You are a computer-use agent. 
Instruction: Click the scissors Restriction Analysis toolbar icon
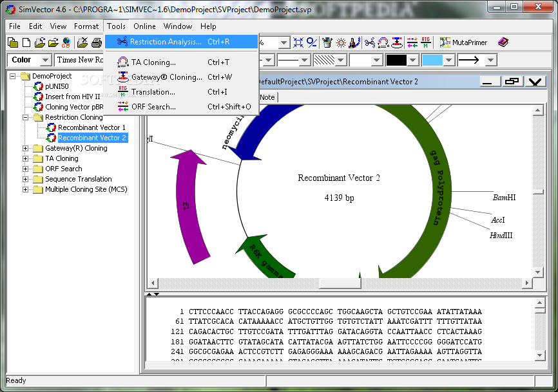coord(370,42)
